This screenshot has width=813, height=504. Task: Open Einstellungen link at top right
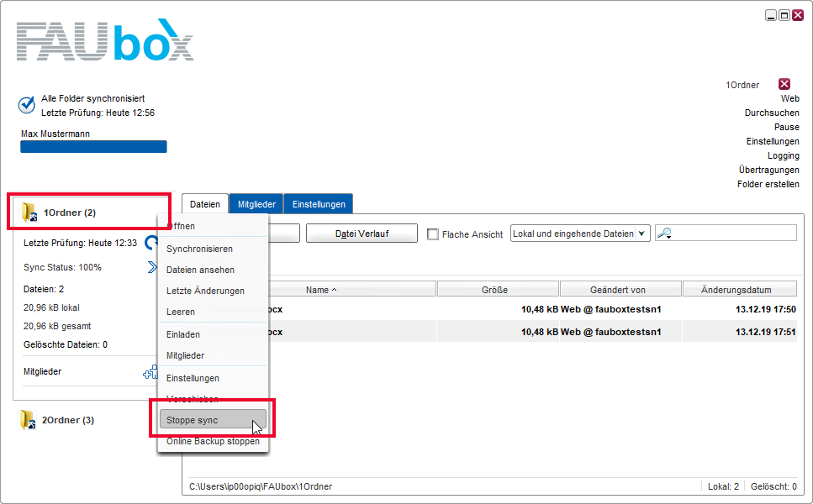coord(773,141)
